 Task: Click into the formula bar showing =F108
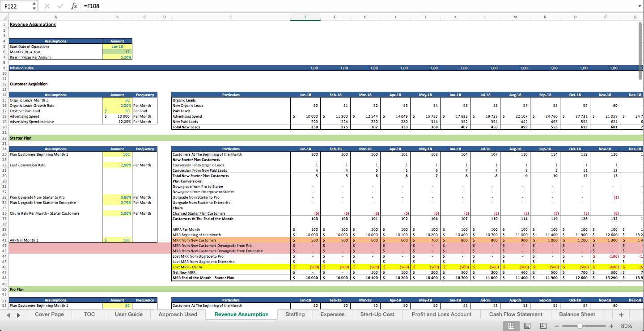point(358,6)
